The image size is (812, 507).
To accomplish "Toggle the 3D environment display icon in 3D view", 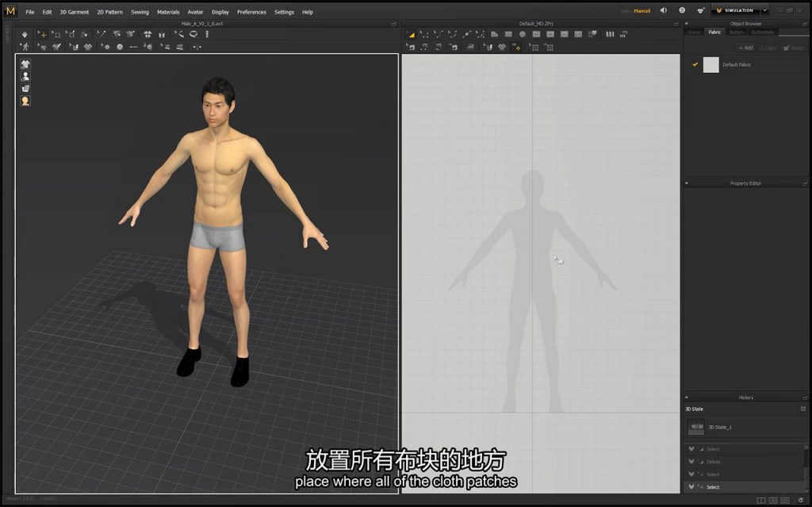I will (x=25, y=89).
